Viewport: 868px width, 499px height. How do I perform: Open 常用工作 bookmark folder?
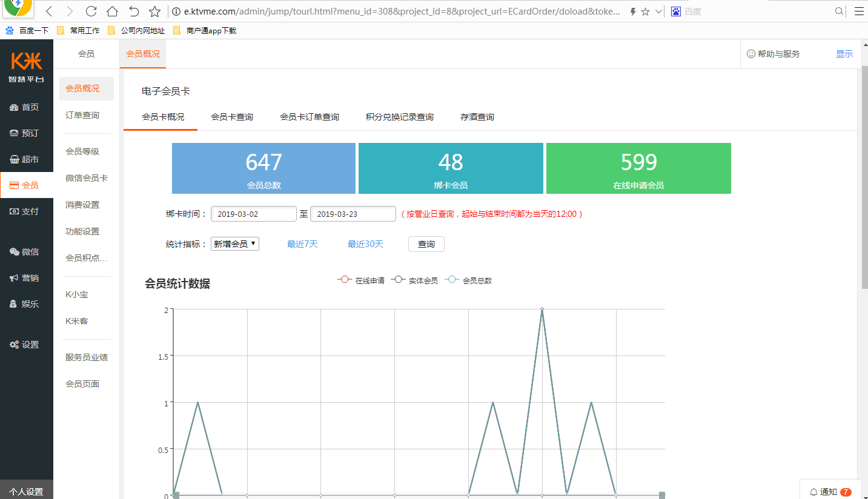78,30
